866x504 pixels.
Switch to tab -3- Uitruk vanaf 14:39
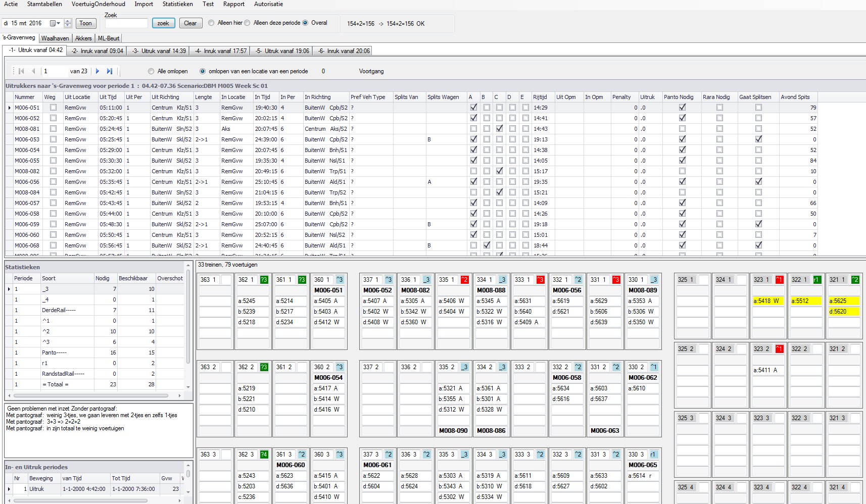click(159, 51)
